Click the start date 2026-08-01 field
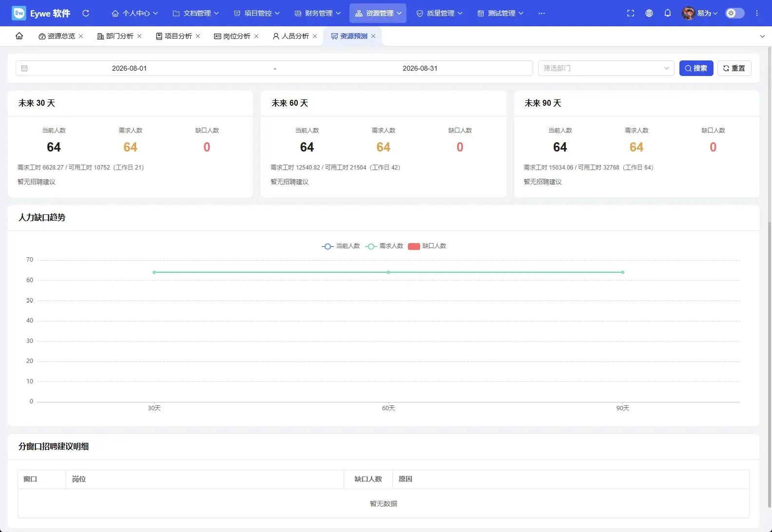 (x=129, y=68)
